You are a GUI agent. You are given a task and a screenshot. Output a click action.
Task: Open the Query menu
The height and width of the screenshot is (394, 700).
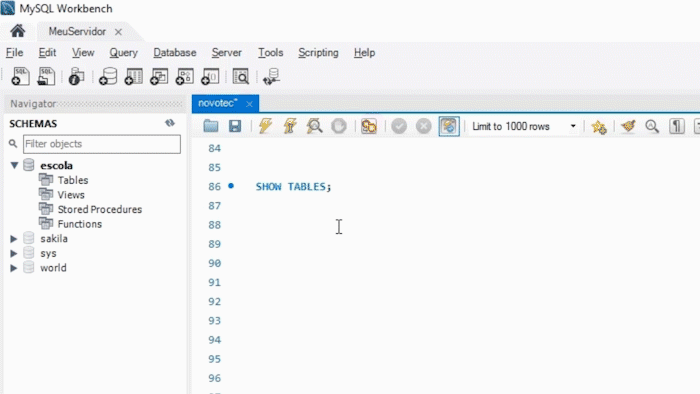(124, 53)
